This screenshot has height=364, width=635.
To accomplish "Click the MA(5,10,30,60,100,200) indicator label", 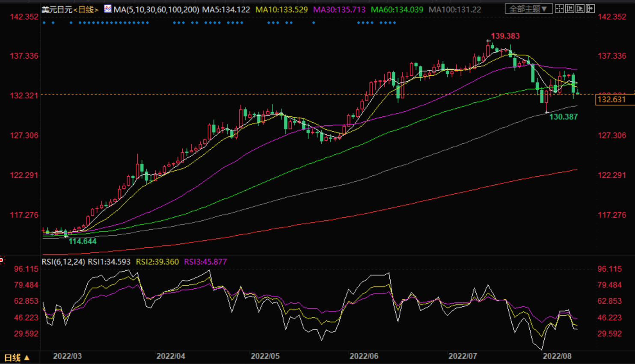I will [156, 9].
